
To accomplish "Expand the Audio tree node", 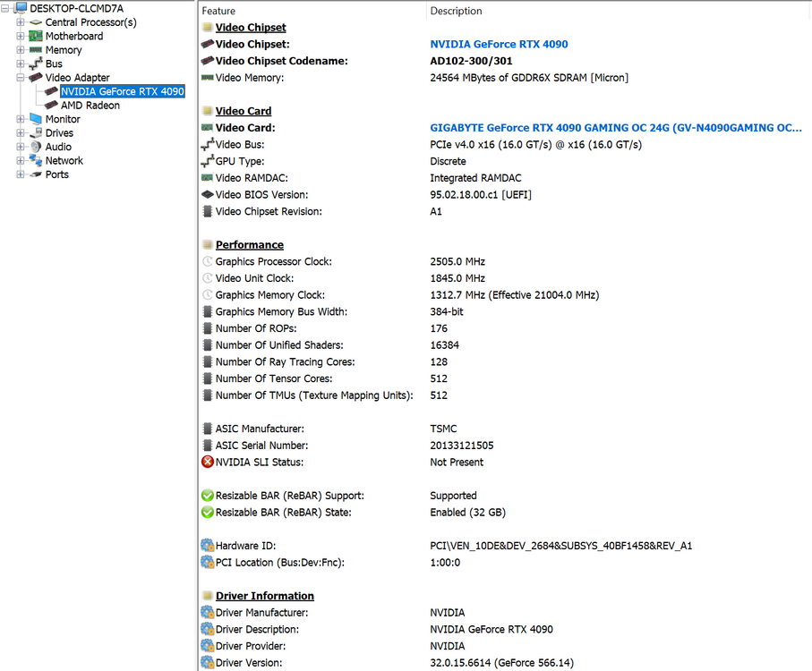I will pos(21,147).
